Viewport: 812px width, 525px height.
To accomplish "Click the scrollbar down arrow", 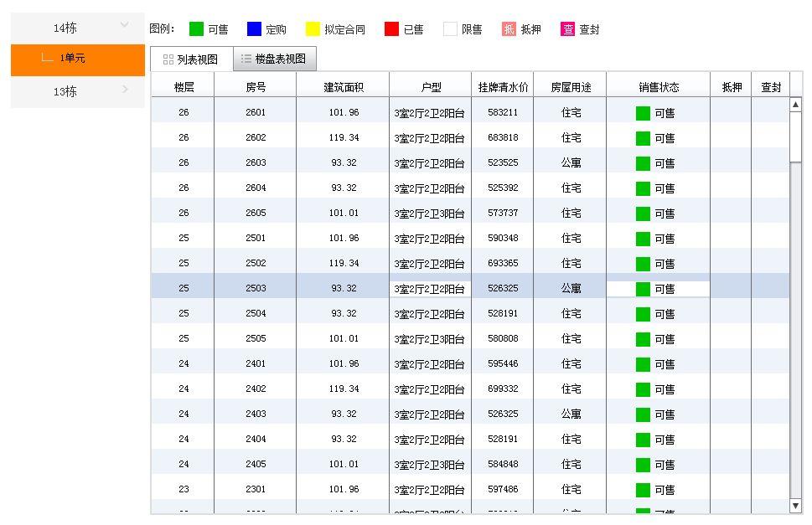I will pyautogui.click(x=795, y=506).
